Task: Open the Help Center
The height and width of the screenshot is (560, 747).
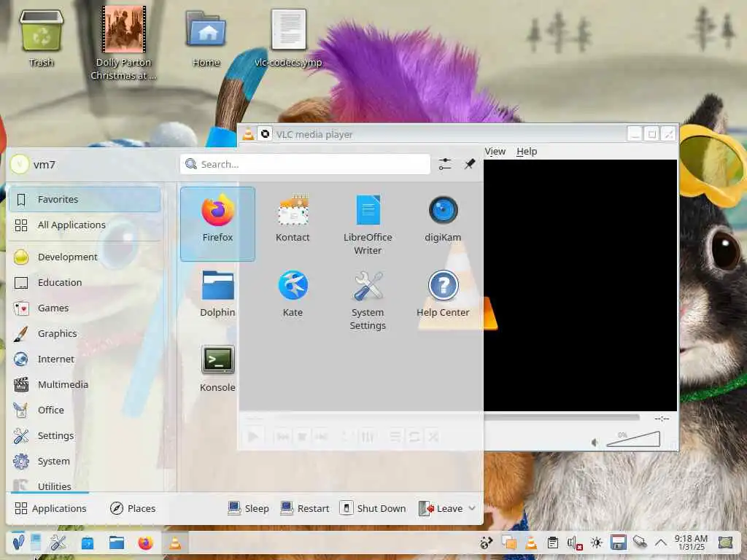Action: pos(443,295)
